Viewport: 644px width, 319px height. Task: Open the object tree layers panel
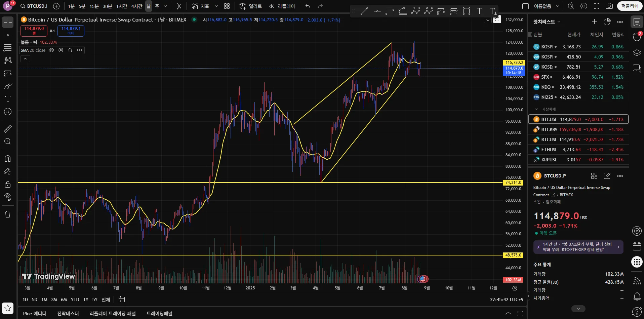(x=637, y=53)
